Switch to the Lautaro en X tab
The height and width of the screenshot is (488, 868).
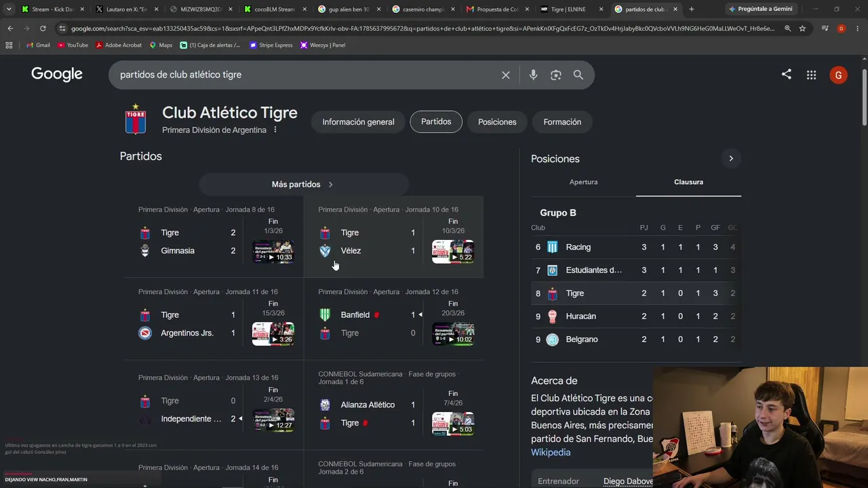point(127,9)
